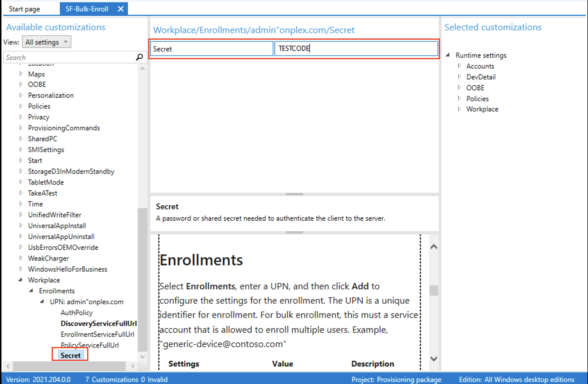Expand the Time node
This screenshot has height=384, width=588.
[21, 204]
